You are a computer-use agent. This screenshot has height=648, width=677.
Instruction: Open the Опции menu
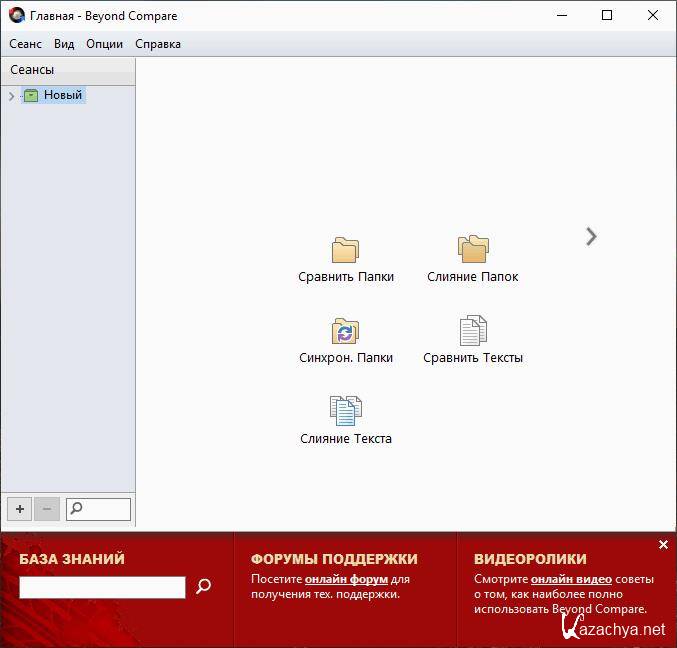(104, 44)
